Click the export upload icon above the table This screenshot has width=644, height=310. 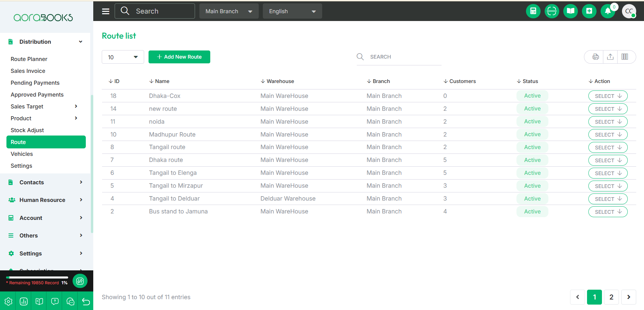click(x=610, y=57)
